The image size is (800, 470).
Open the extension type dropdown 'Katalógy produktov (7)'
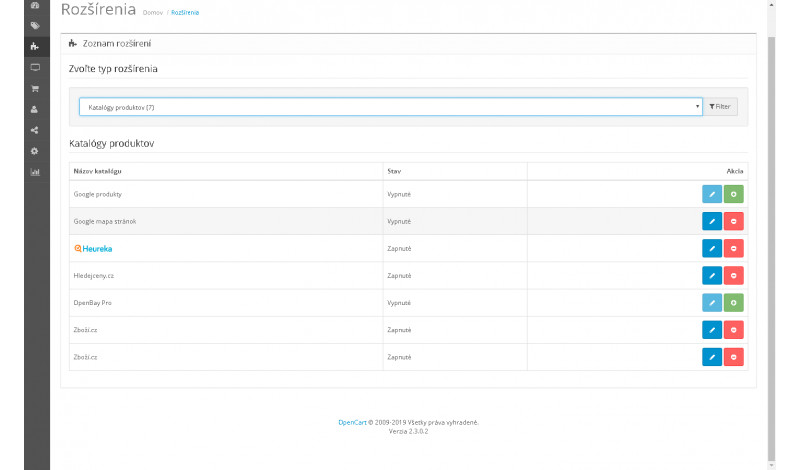pyautogui.click(x=390, y=107)
